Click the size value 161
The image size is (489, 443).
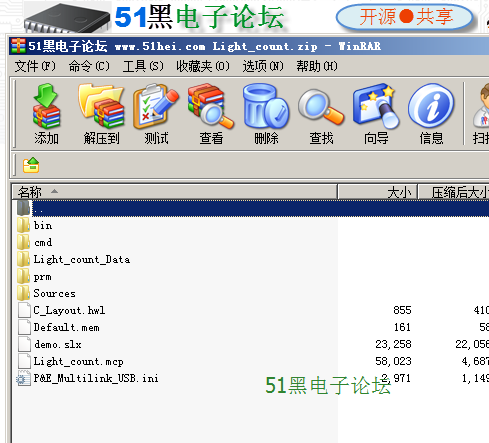tap(402, 327)
